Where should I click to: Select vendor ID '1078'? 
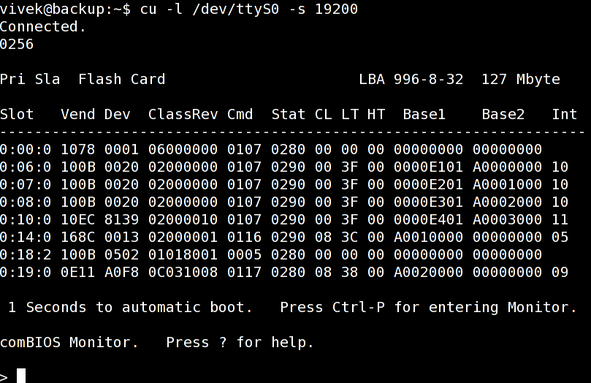78,150
